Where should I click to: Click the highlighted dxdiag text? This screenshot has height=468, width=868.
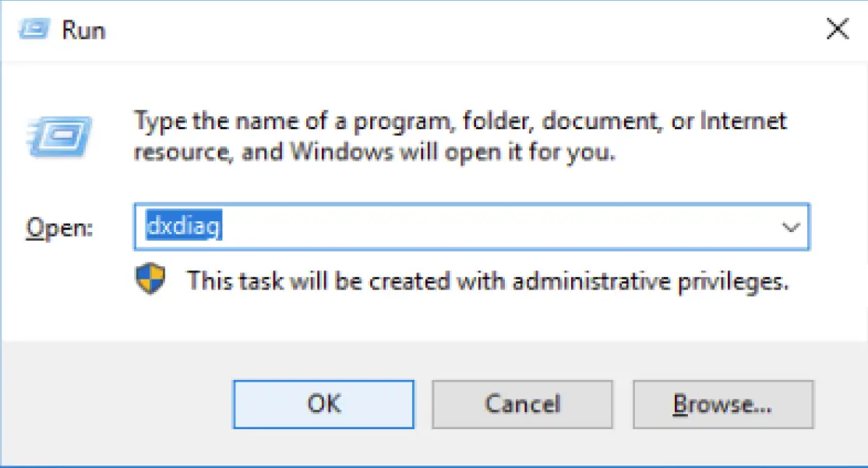coord(185,227)
